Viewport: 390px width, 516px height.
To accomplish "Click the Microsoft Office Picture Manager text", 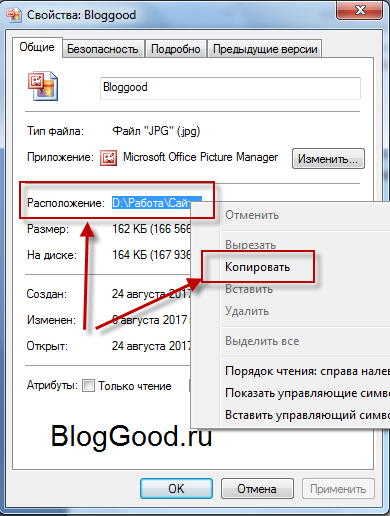I will [x=200, y=157].
